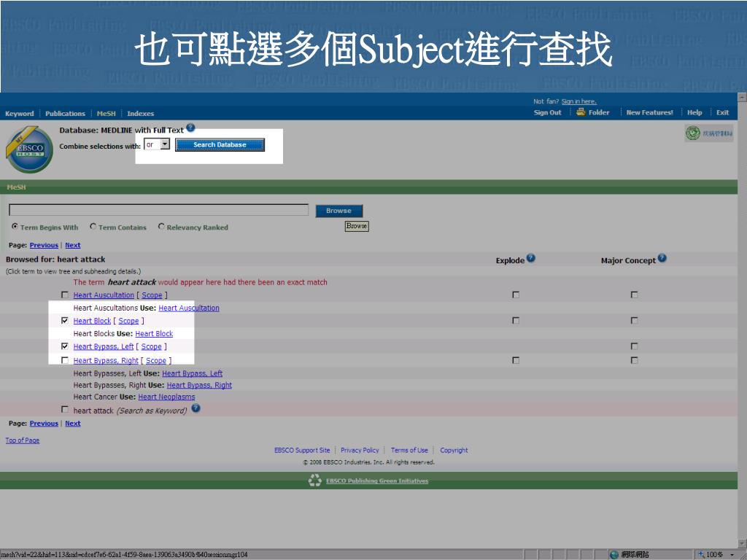Image resolution: width=747 pixels, height=560 pixels.
Task: Click the green recycle initiatives icon
Action: pyautogui.click(x=315, y=481)
